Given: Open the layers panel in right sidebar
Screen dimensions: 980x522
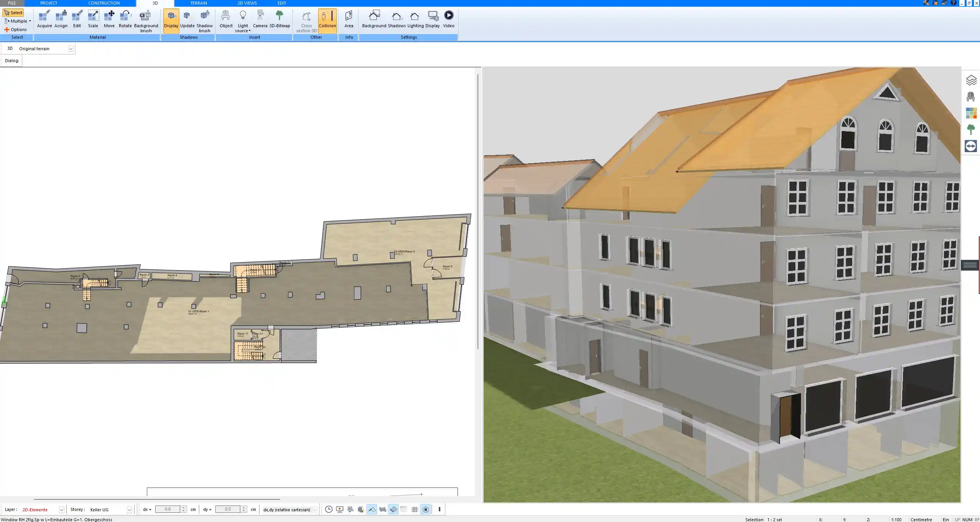Looking at the screenshot, I should (971, 80).
